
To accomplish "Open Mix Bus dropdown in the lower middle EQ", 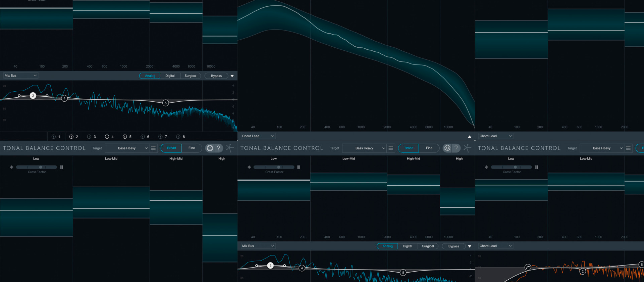I will point(258,246).
